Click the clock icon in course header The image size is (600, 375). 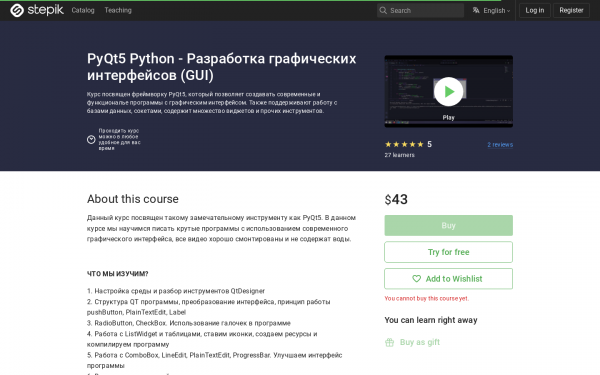[91, 140]
